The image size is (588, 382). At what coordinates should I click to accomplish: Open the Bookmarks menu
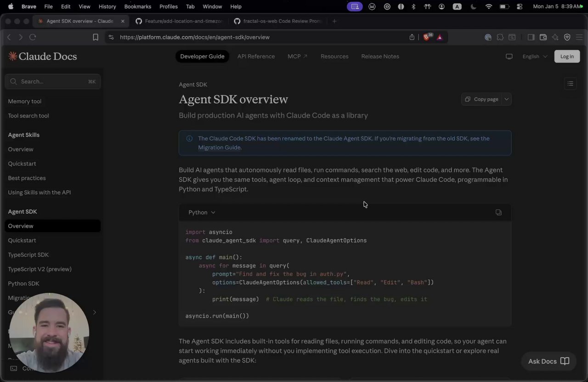(x=137, y=6)
